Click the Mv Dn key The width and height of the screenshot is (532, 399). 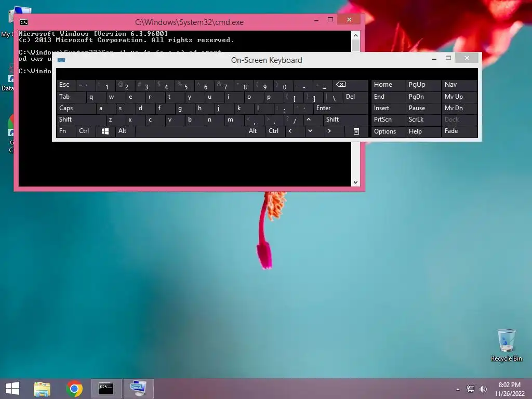[459, 108]
